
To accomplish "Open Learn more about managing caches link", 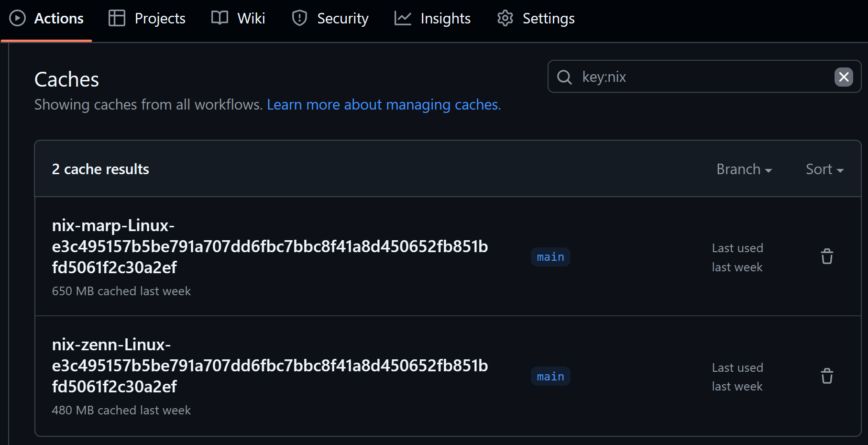I will [x=383, y=104].
